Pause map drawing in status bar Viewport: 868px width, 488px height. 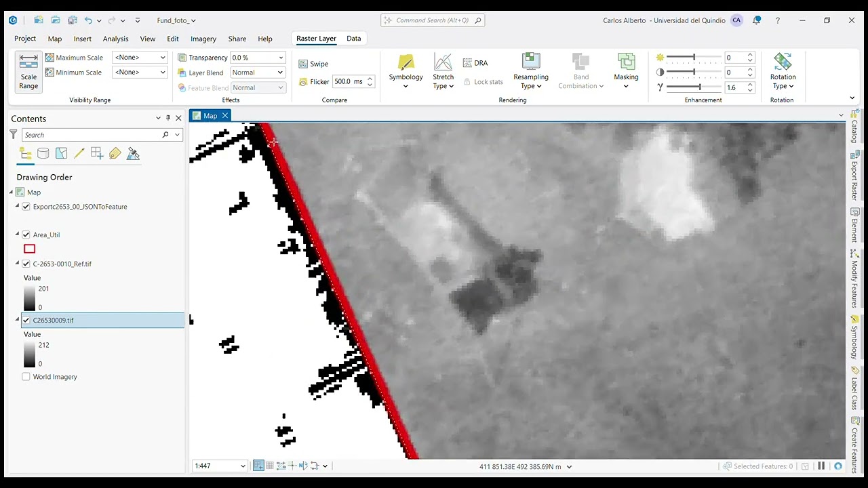pyautogui.click(x=821, y=466)
